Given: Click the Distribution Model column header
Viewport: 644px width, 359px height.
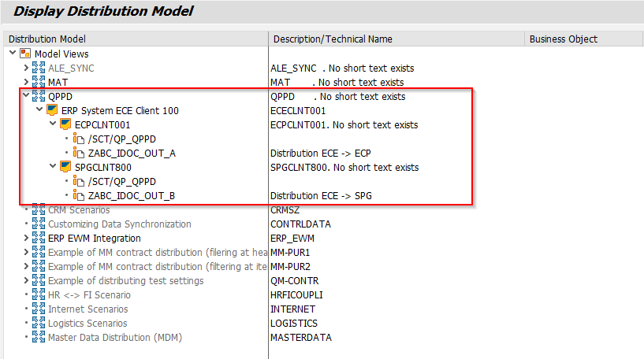Looking at the screenshot, I should coord(47,39).
